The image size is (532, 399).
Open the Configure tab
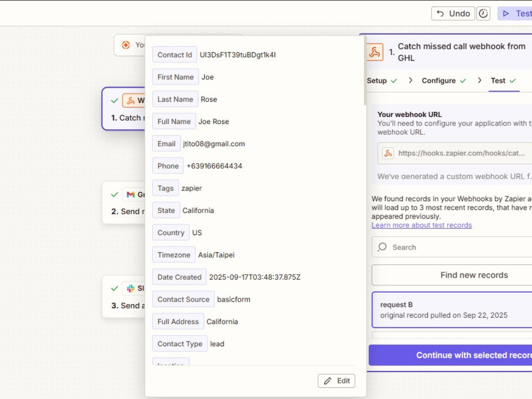coord(444,81)
